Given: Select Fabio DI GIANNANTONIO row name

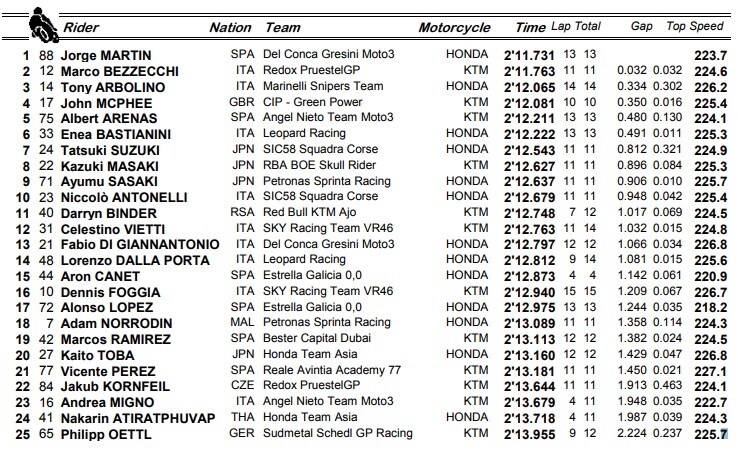Looking at the screenshot, I should [x=140, y=245].
